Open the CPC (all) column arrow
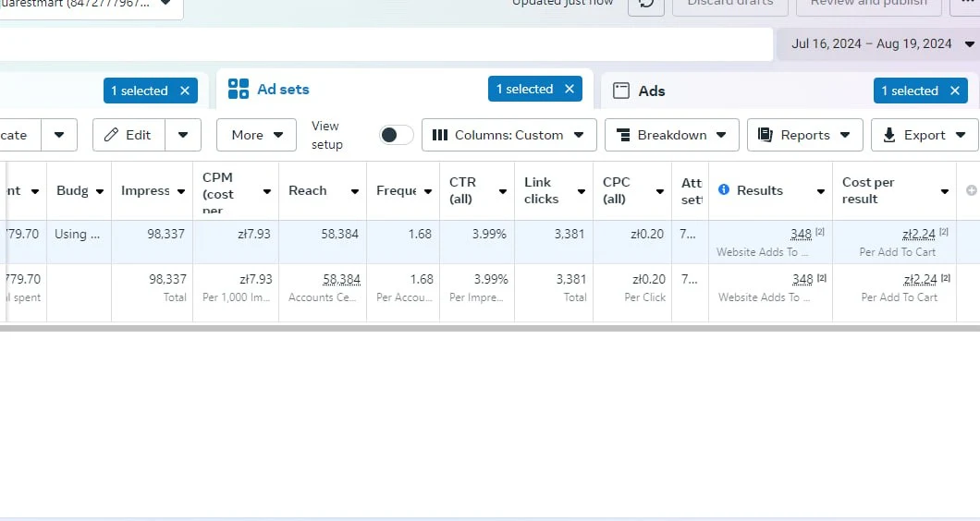Viewport: 980px width, 521px height. pyautogui.click(x=660, y=191)
